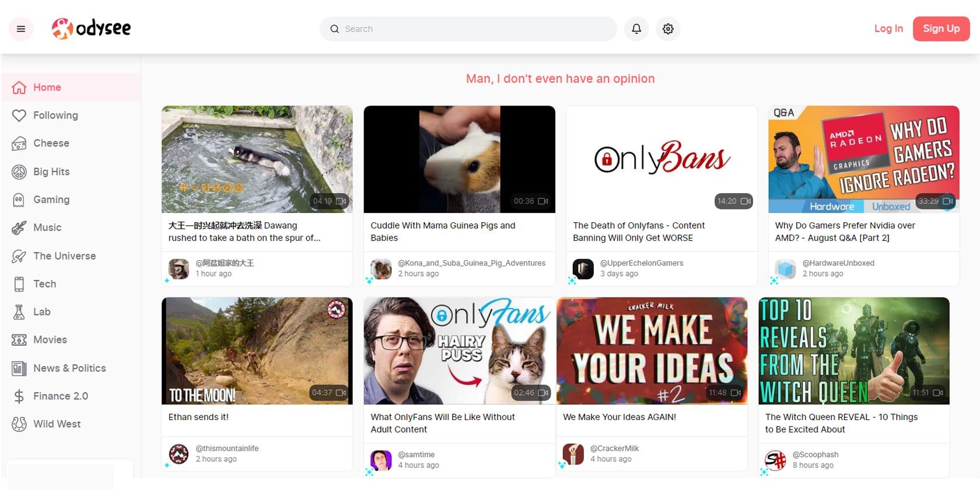Viewport: 980px width, 490px height.
Task: Click the Gaming ghost icon
Action: point(19,200)
